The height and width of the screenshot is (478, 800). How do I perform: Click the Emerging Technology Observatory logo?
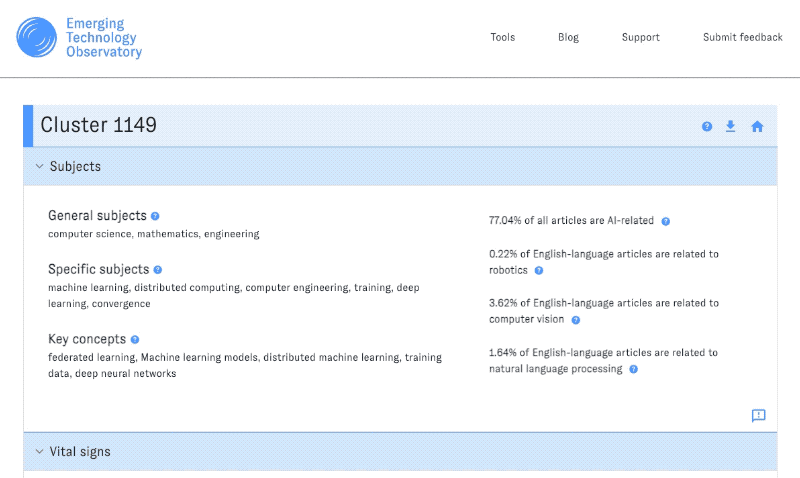37,38
